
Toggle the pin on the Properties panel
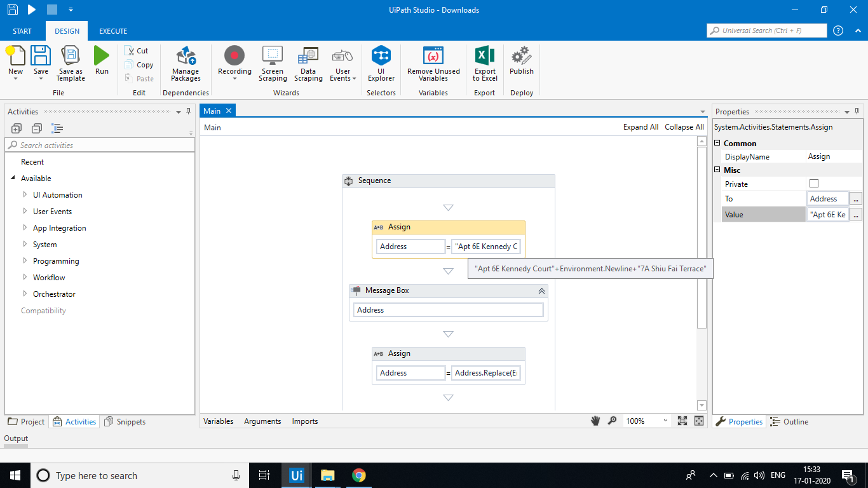857,111
